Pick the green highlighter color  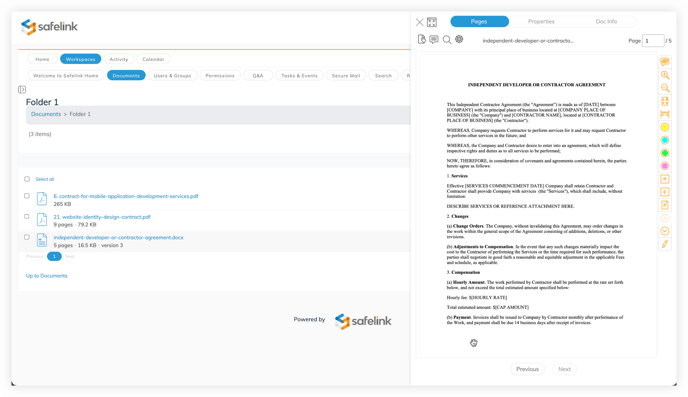[x=665, y=153]
